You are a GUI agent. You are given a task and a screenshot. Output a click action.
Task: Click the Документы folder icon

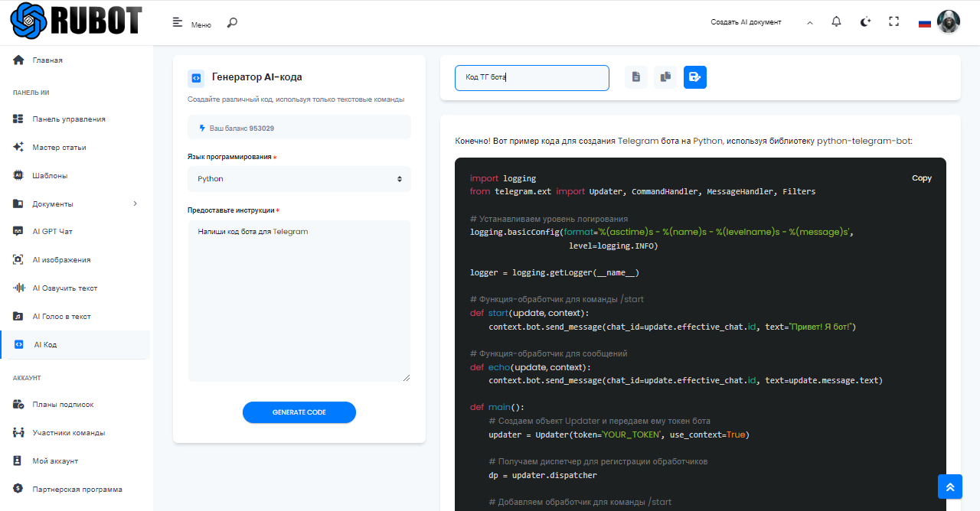[18, 203]
